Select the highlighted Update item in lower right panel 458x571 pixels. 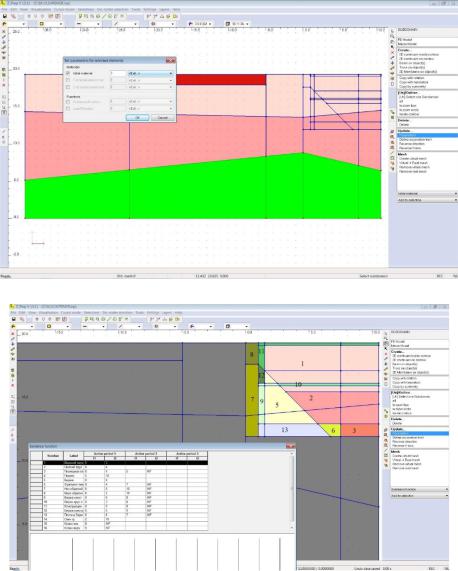point(419,434)
